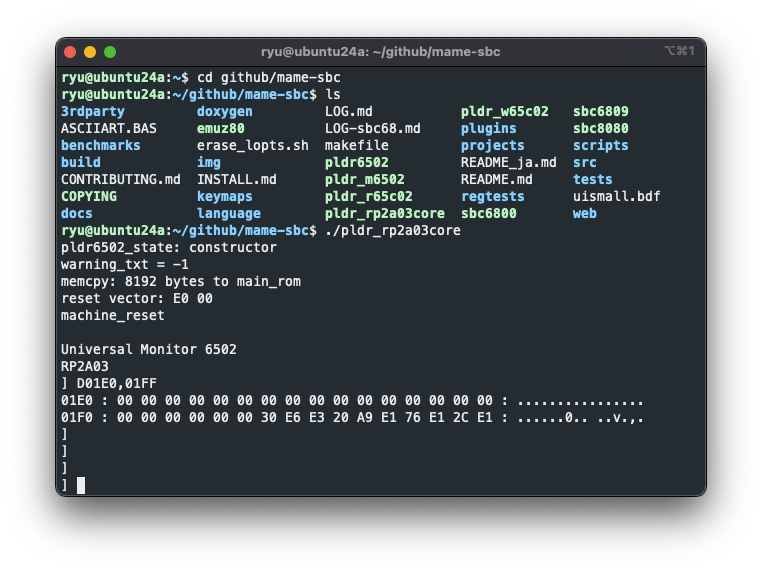Image resolution: width=762 pixels, height=570 pixels.
Task: Click the ./pldr_rp2a03core command line
Action: tap(393, 230)
